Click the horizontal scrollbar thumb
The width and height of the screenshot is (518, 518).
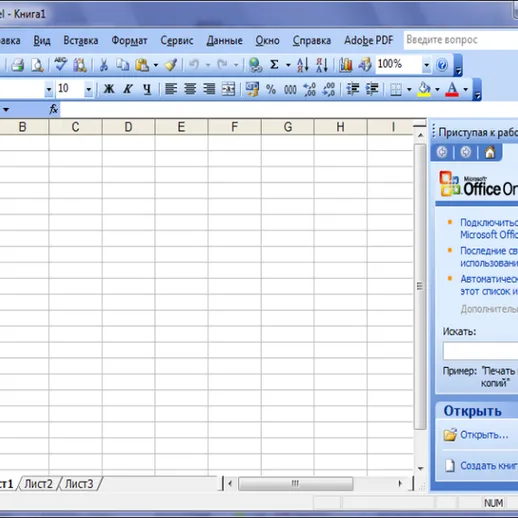pyautogui.click(x=295, y=483)
